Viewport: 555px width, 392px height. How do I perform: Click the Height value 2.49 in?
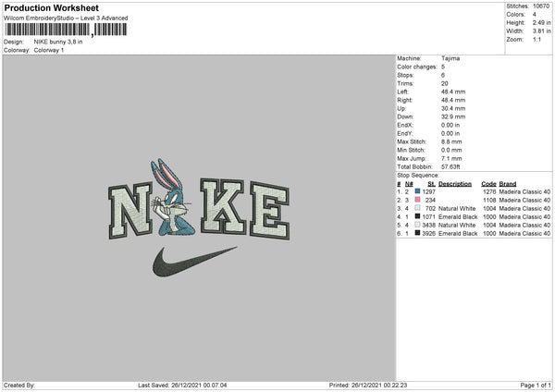541,22
